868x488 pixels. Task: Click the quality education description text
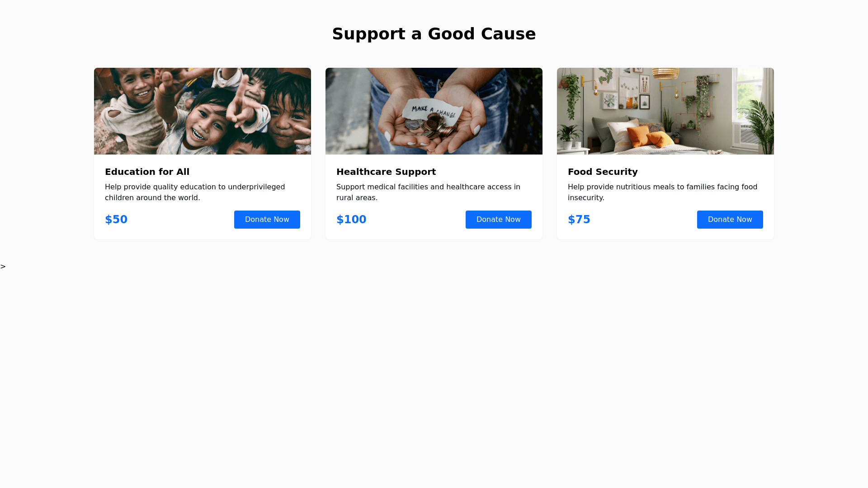(195, 192)
